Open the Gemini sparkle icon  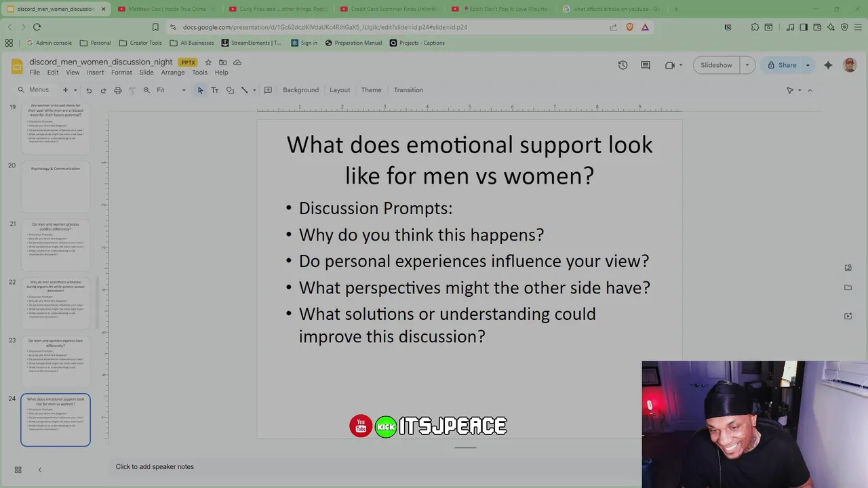[828, 65]
